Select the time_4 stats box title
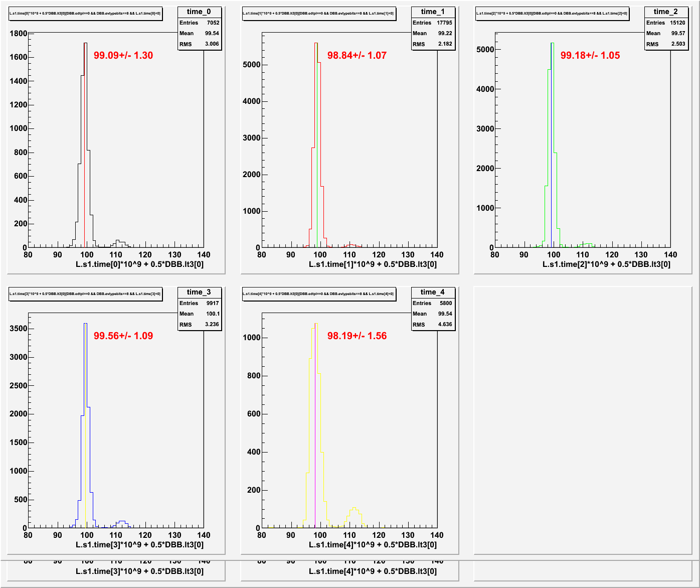Screen dimensions: 700x588 (x=433, y=292)
